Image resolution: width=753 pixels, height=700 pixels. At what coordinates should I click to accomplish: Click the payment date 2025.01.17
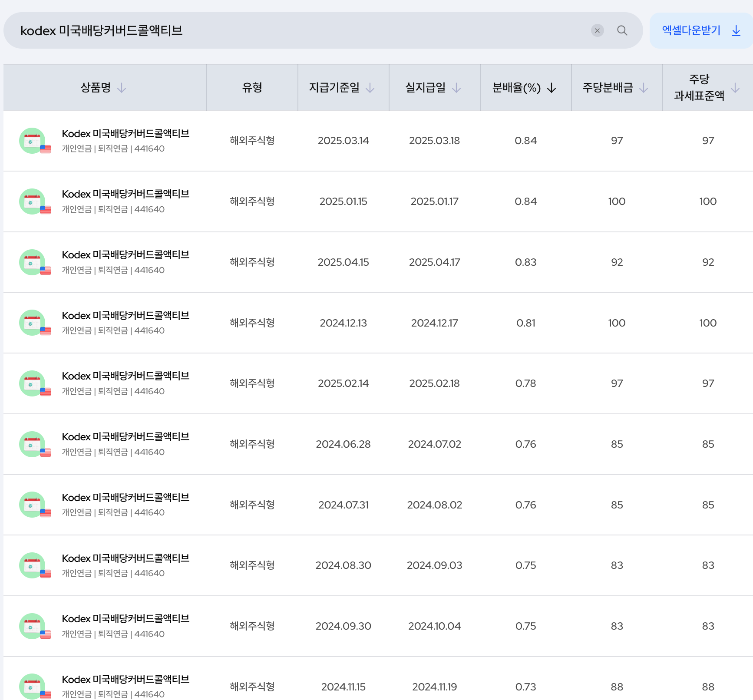click(x=434, y=201)
